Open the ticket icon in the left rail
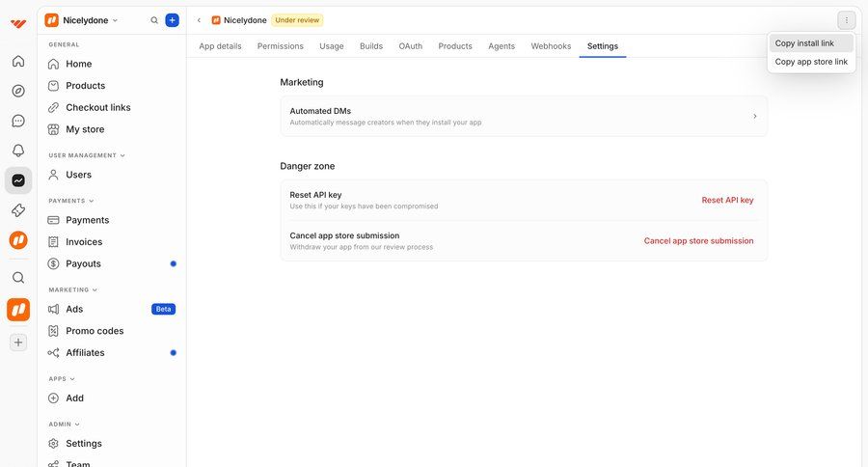 (x=18, y=210)
